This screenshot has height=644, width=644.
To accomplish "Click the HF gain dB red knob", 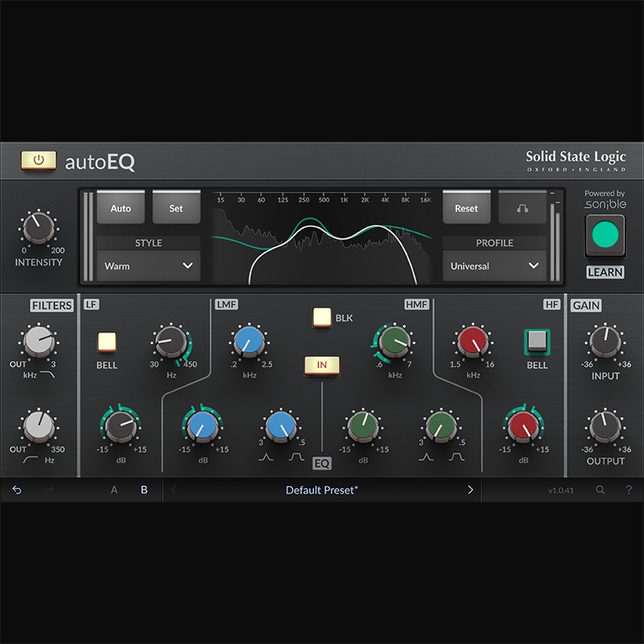I will [x=524, y=427].
